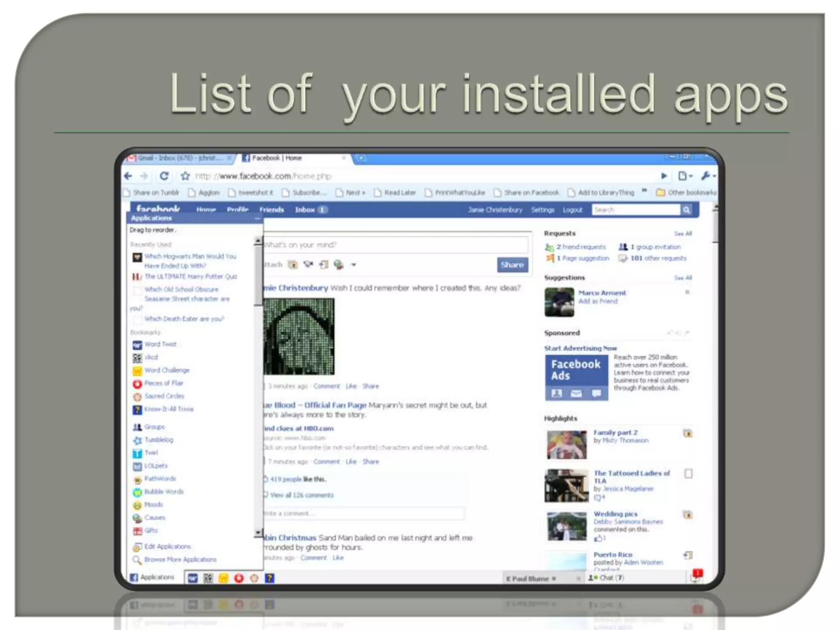Image resolution: width=840 pixels, height=630 pixels.
Task: Open the Word Challenge application
Action: [167, 370]
